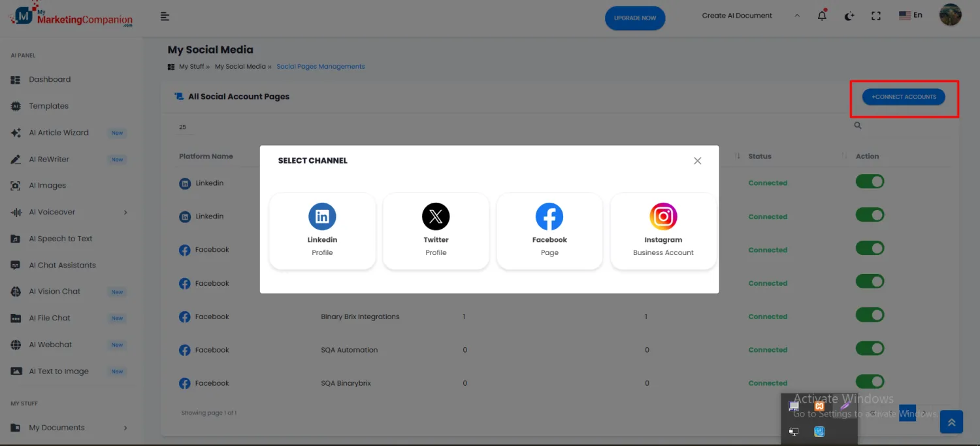This screenshot has width=980, height=446.
Task: Enter fullscreen mode via header icon
Action: (876, 16)
